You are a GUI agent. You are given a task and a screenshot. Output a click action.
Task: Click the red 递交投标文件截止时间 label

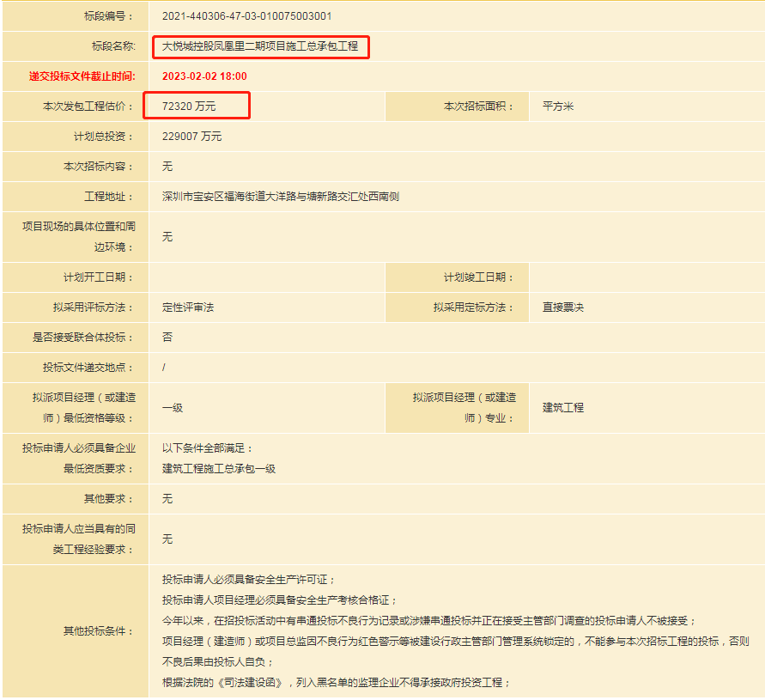click(82, 76)
